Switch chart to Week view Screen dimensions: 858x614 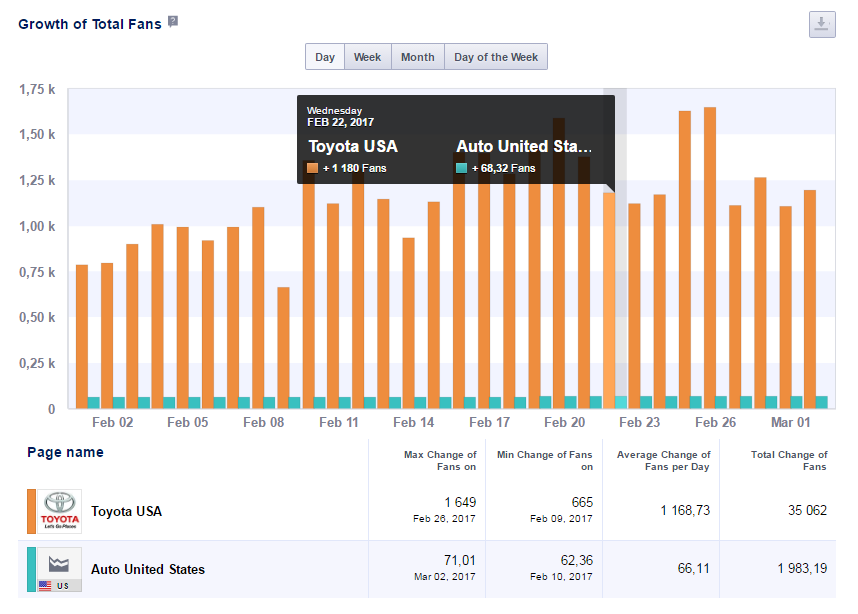click(x=367, y=57)
